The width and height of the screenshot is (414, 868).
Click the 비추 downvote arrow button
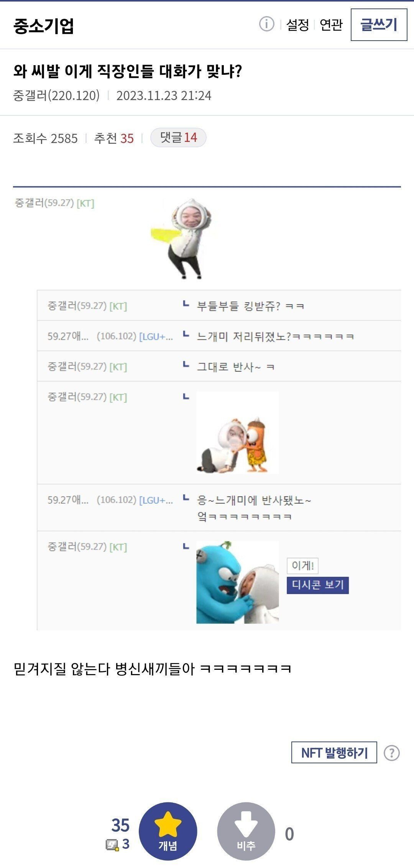[x=246, y=831]
